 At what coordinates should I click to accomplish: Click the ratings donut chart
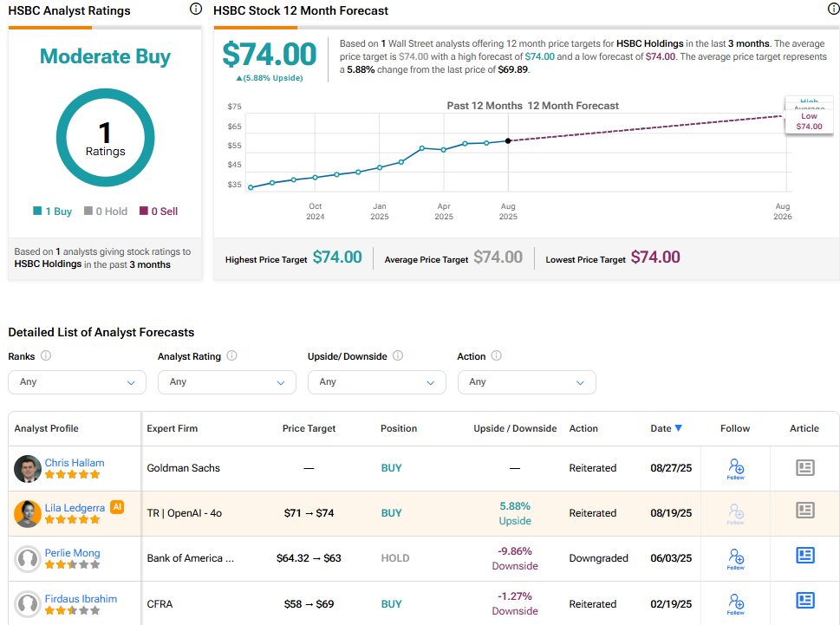click(106, 138)
